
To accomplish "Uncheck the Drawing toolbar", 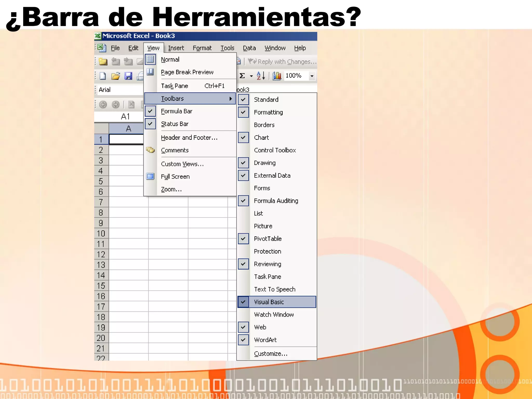I will pyautogui.click(x=243, y=163).
